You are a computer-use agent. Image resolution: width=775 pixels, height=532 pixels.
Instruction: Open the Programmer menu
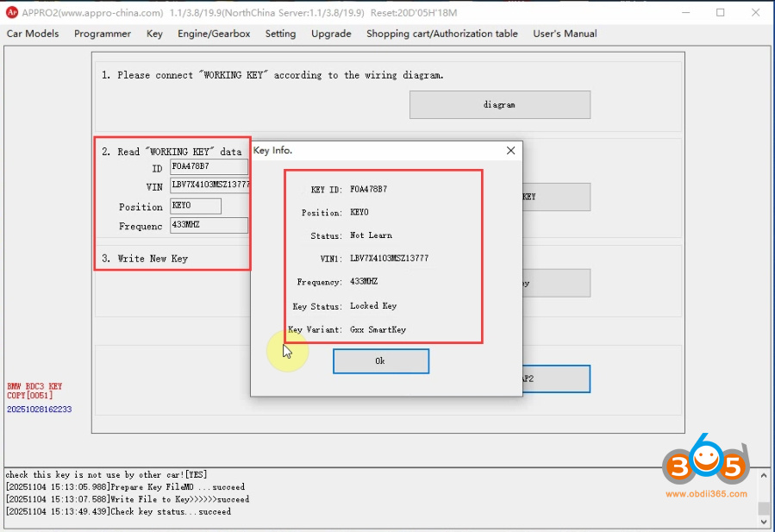(102, 34)
